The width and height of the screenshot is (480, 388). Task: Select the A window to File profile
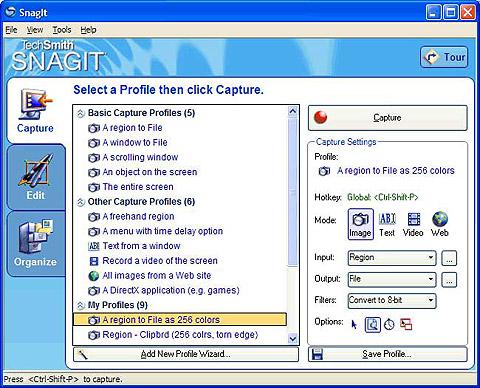pos(180,142)
